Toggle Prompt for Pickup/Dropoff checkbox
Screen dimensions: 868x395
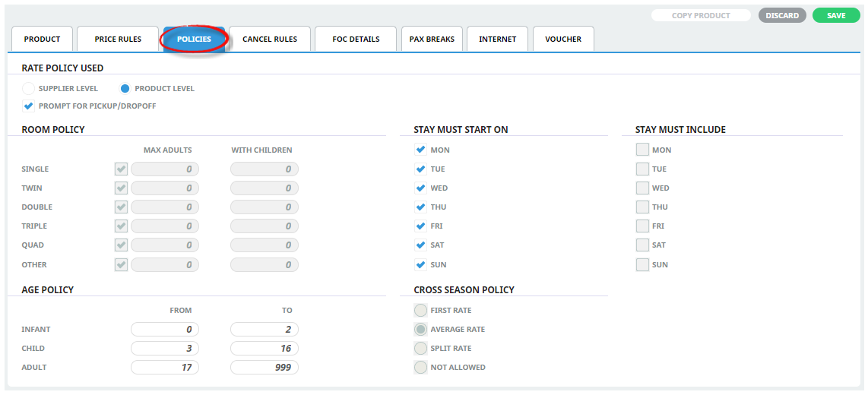pyautogui.click(x=29, y=106)
